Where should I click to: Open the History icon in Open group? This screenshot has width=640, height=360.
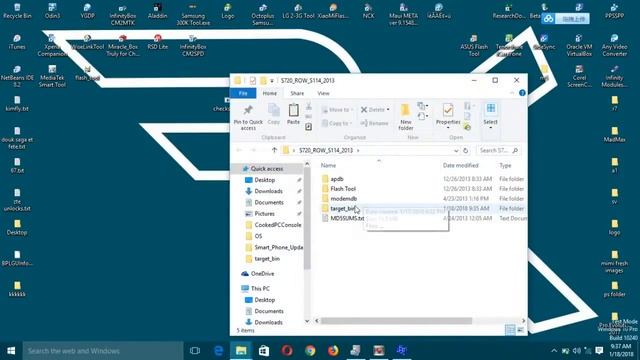(467, 128)
